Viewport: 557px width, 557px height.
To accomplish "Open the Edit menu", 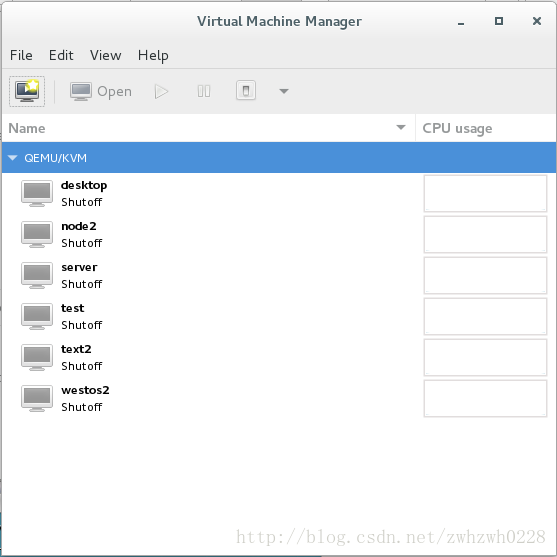I will [x=61, y=55].
